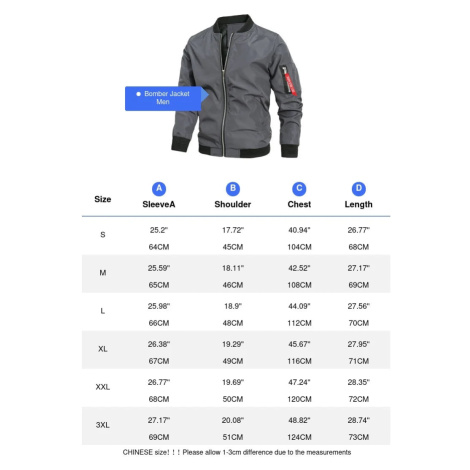Click the blue circle C icon
The image size is (470, 470).
[x=299, y=189]
